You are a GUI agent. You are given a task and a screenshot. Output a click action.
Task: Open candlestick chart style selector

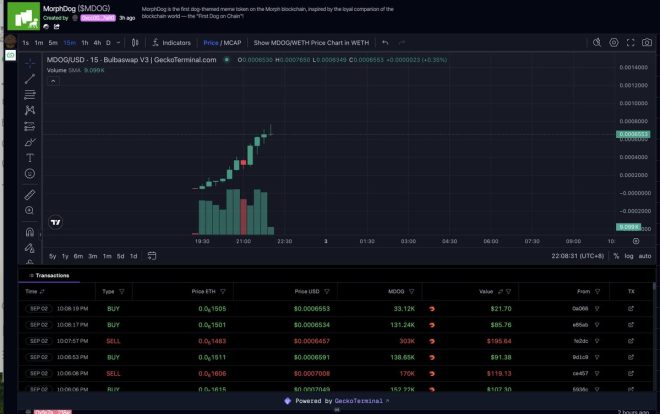click(135, 42)
